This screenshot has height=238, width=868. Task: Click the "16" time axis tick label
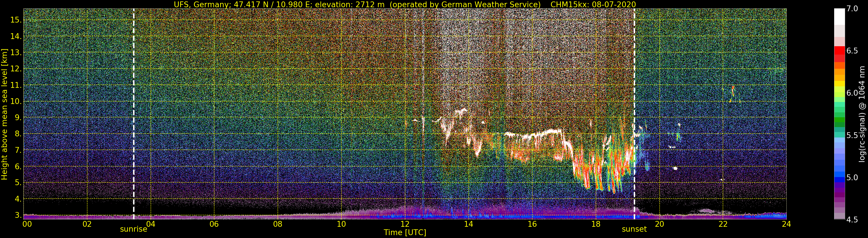[x=532, y=224]
